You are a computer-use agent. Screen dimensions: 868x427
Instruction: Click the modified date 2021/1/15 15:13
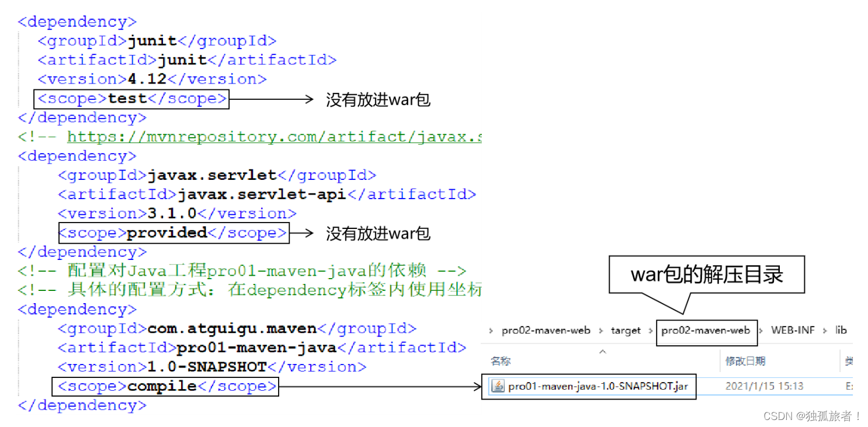pos(765,386)
